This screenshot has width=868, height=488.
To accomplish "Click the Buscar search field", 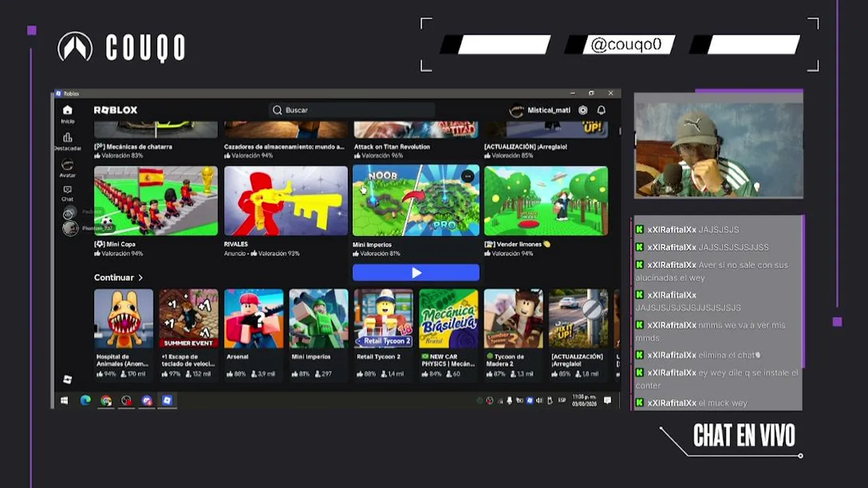I will pyautogui.click(x=353, y=110).
